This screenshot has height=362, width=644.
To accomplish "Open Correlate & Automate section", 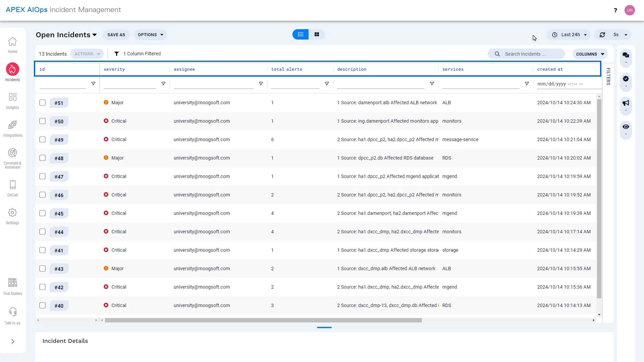I will coord(12,158).
